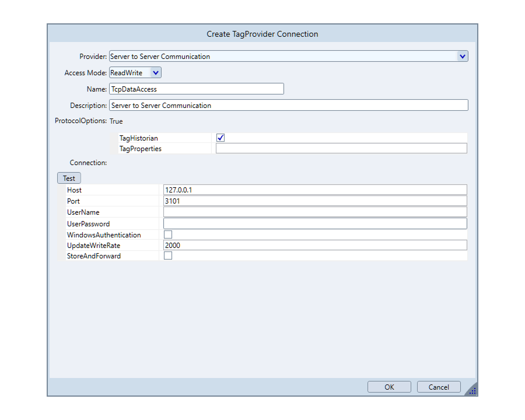Click the Create TagProvider Connection title bar
The width and height of the screenshot is (525, 420).
pos(262,34)
